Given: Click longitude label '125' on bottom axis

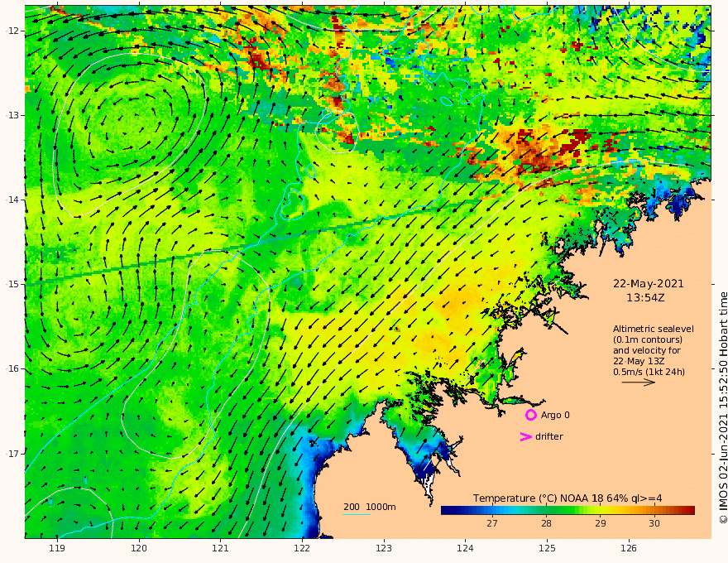Looking at the screenshot, I should [548, 549].
